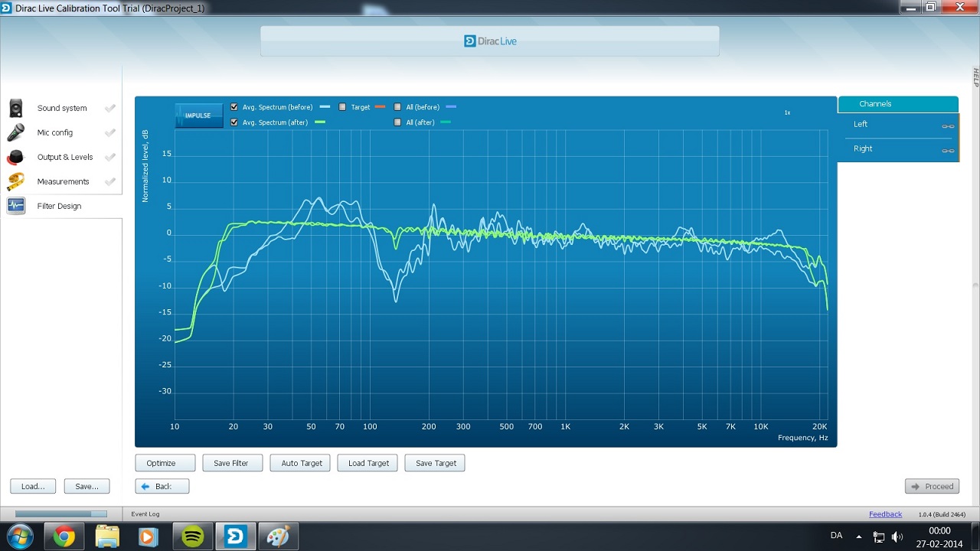The height and width of the screenshot is (551, 980).
Task: Select the Channels tab header
Action: pos(898,104)
